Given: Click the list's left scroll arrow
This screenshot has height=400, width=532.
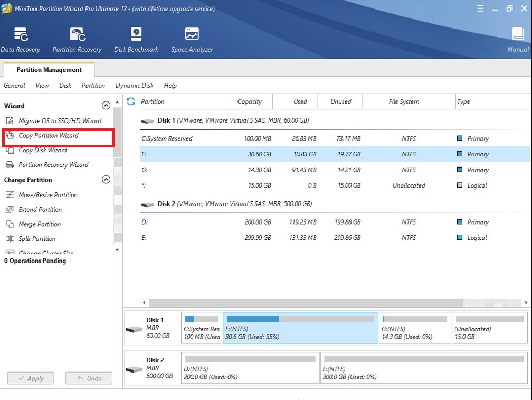Looking at the screenshot, I should [x=144, y=303].
